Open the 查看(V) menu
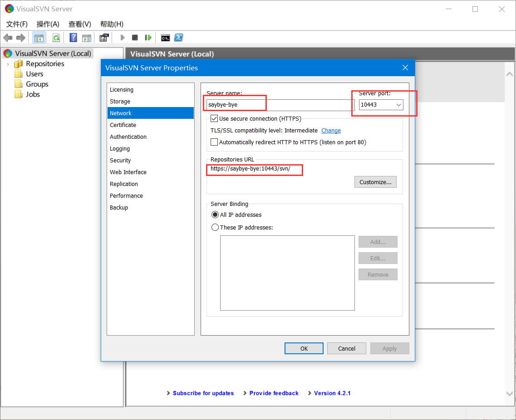Screen dimensions: 516x420 pos(79,24)
